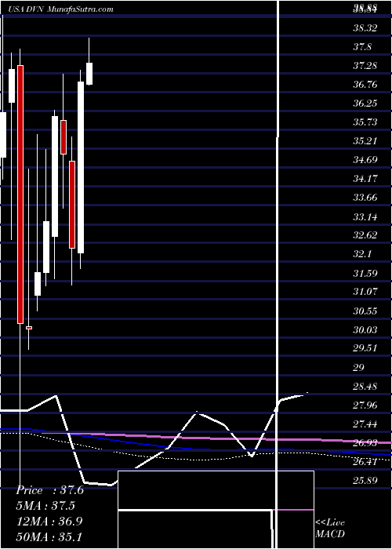Click the 33.14 price axis label
392x549 pixels.
pos(365,217)
